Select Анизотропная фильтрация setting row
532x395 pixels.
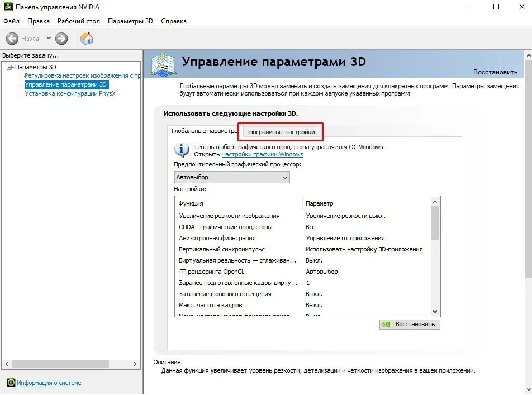point(304,238)
